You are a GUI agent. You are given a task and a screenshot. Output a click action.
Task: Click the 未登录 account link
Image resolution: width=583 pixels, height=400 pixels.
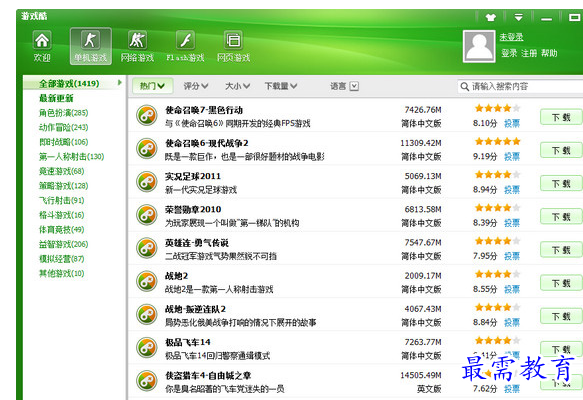(x=511, y=37)
